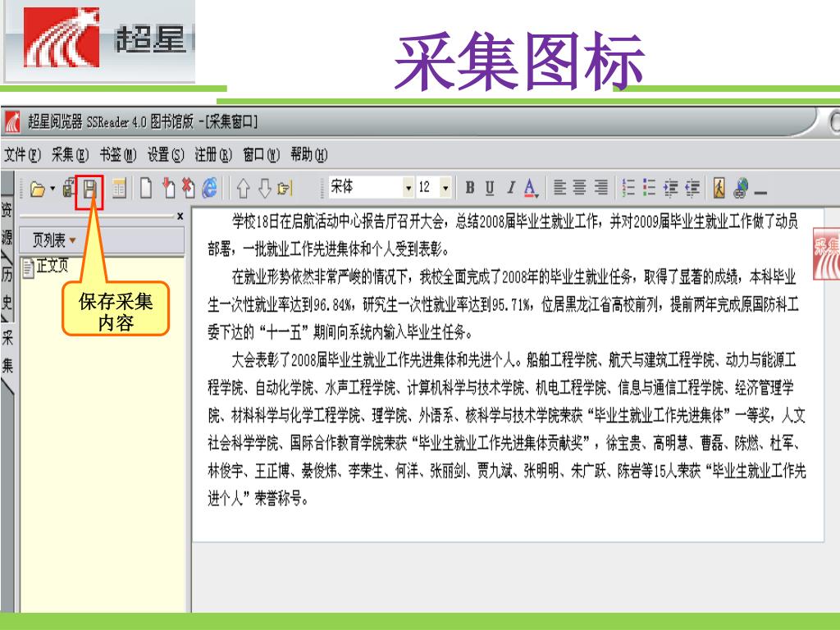
Task: Click the delete page red X icon
Action: [188, 188]
